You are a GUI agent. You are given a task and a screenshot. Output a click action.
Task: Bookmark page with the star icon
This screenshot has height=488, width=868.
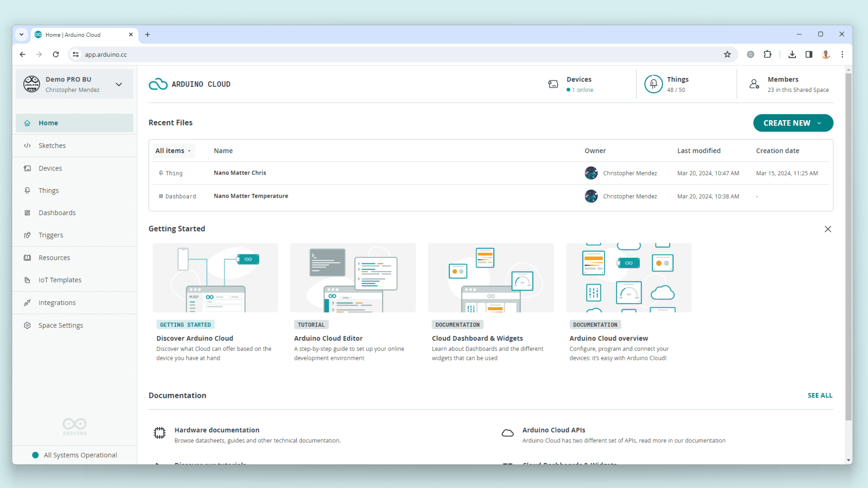727,55
